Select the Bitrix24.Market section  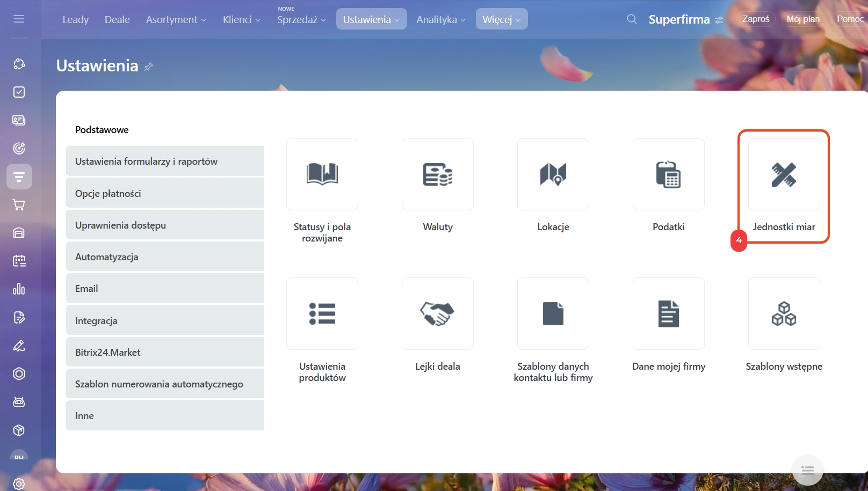[x=165, y=352]
